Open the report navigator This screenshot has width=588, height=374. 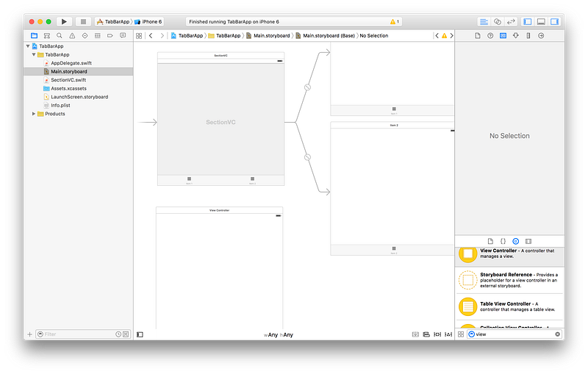pyautogui.click(x=123, y=35)
